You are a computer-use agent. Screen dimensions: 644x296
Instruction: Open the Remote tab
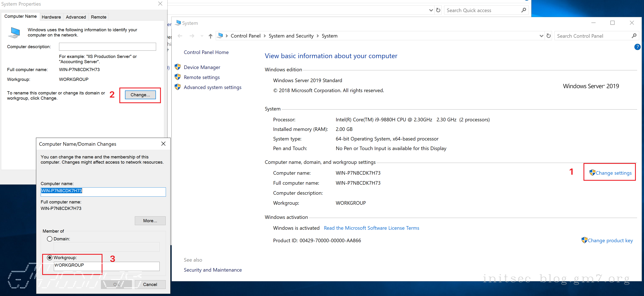(x=98, y=17)
